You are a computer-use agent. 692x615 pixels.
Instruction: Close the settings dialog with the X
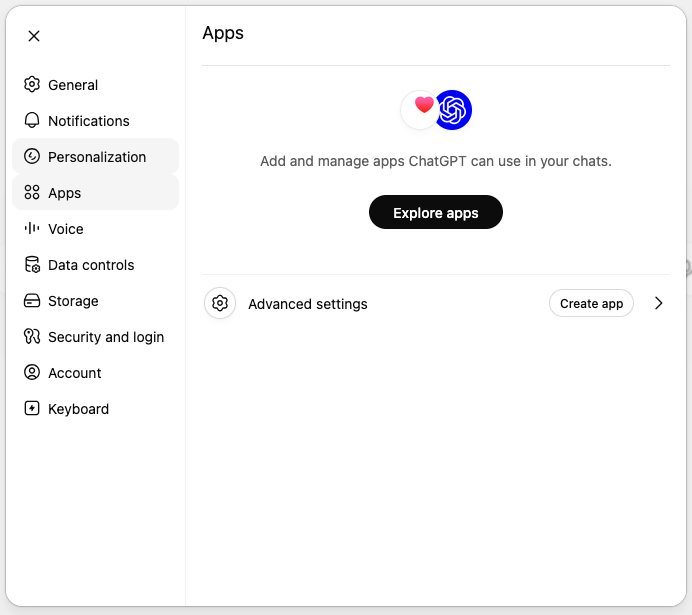(34, 36)
